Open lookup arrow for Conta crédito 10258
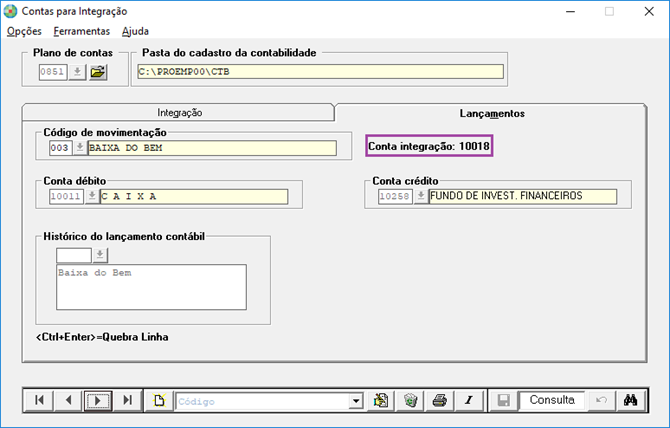The width and height of the screenshot is (670, 428). pos(421,196)
